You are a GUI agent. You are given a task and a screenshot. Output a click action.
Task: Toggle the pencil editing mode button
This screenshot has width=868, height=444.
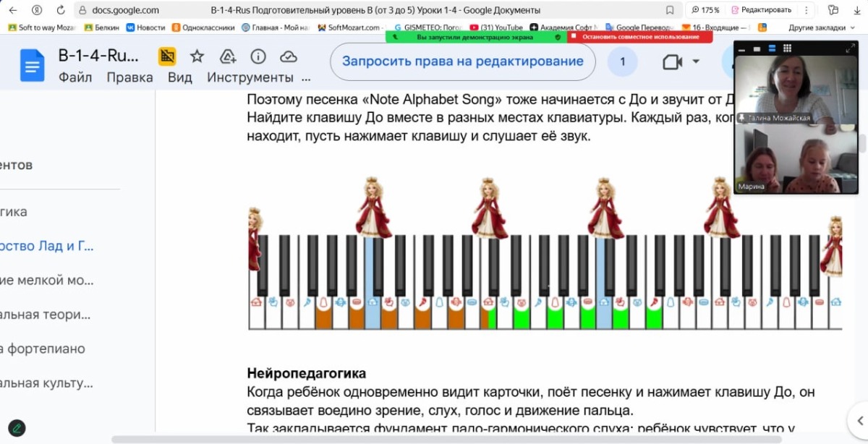pyautogui.click(x=15, y=427)
